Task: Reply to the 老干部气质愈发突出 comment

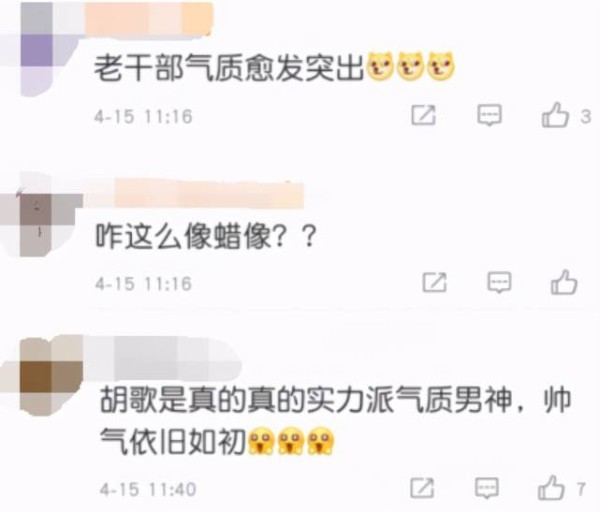Action: (x=489, y=115)
